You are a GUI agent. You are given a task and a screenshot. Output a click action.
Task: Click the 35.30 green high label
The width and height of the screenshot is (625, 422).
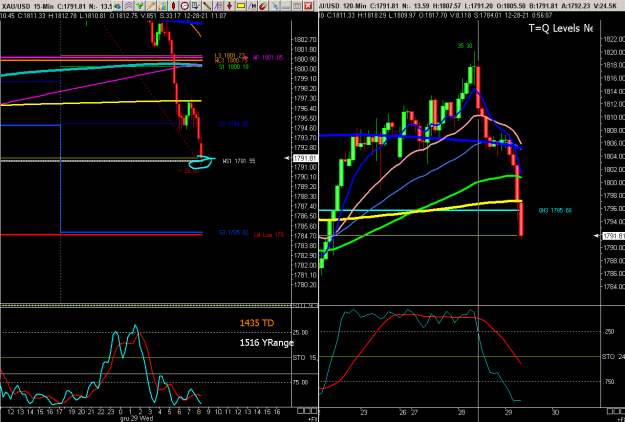(x=465, y=46)
